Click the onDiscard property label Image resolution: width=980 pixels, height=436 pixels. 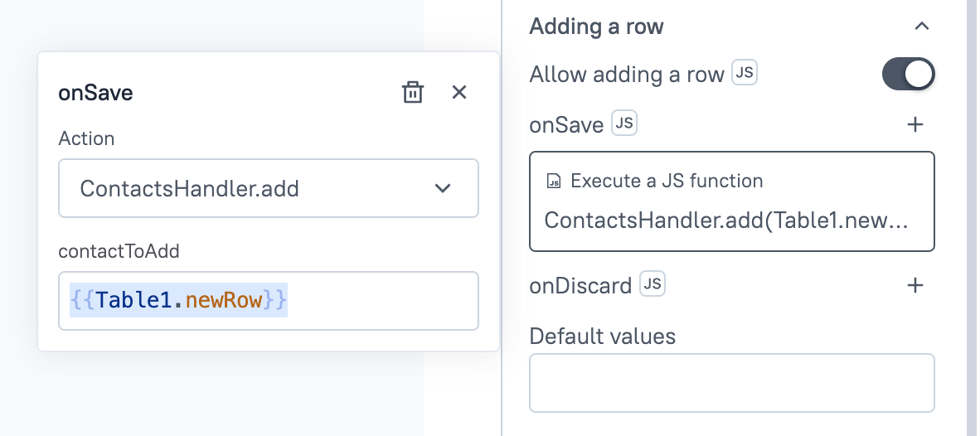tap(580, 286)
